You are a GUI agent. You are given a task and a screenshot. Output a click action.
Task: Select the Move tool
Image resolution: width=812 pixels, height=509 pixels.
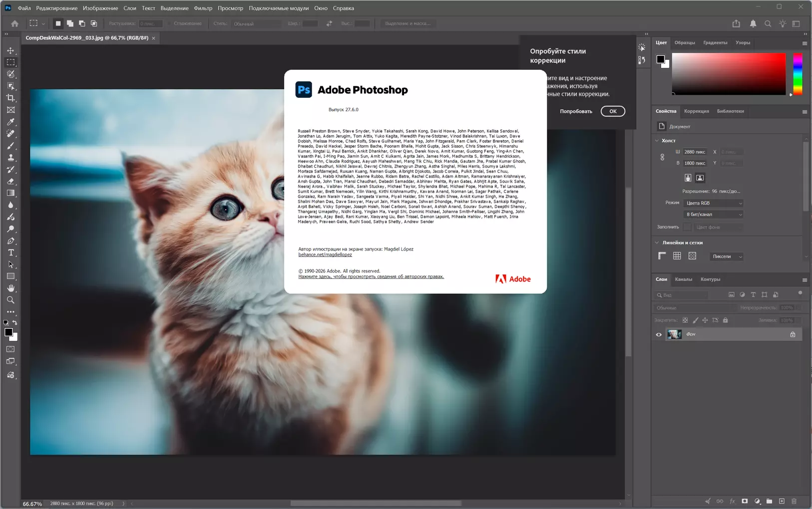point(10,50)
